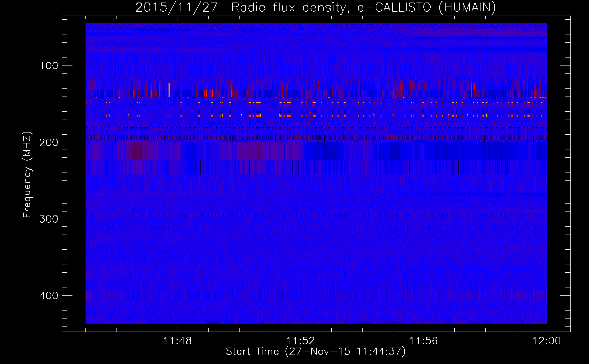Click the plot title "Radio flux density, e-CALLISTO (HUMAIN)"
589x364 pixels.
coord(363,8)
